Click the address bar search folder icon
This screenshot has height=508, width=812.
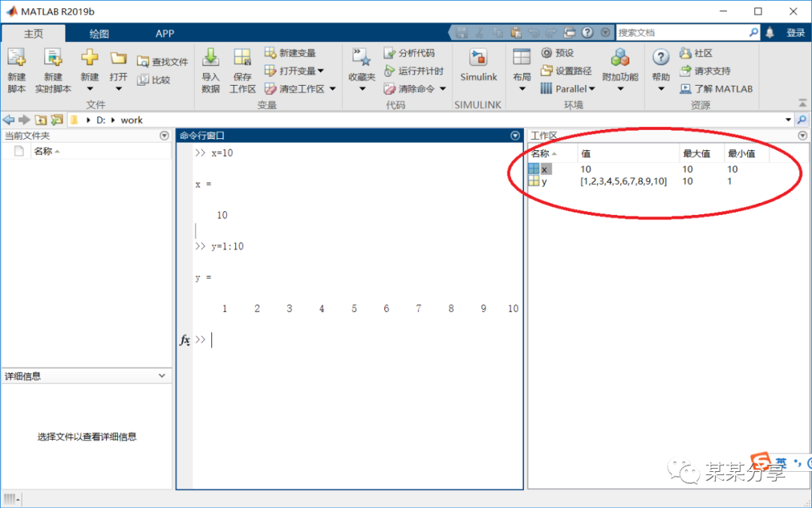[801, 120]
